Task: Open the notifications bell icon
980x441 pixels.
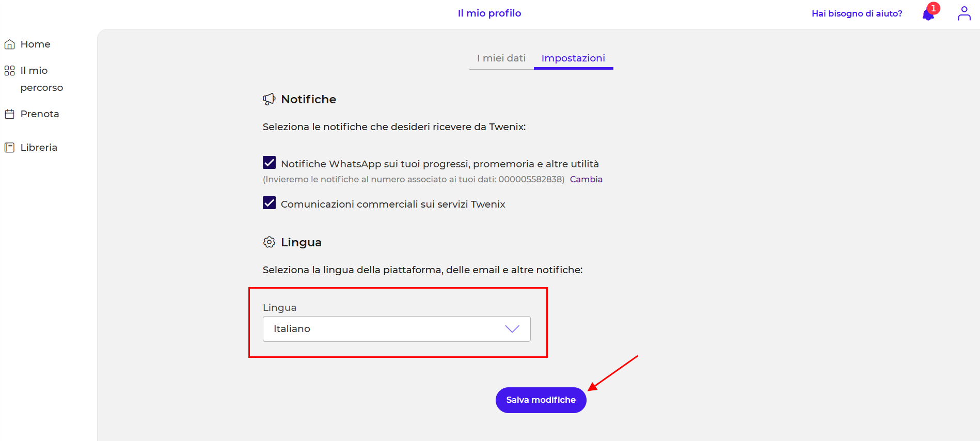Action: (x=928, y=14)
